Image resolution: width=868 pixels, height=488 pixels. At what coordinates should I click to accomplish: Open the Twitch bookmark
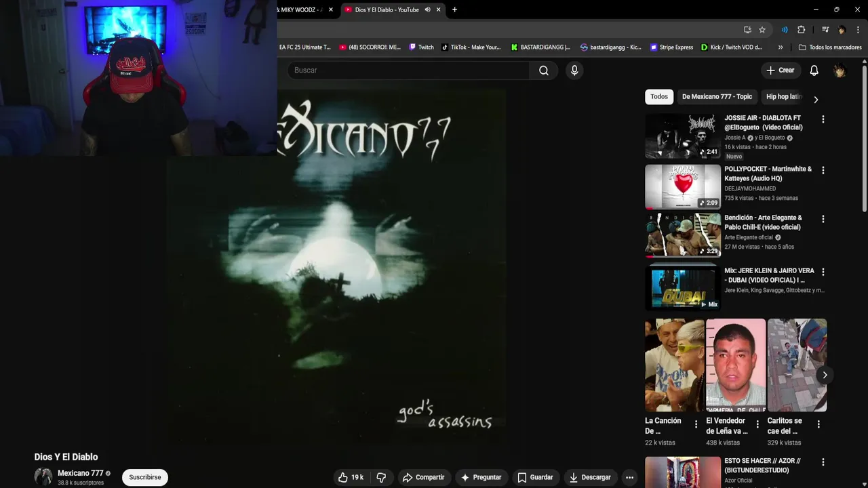[421, 47]
